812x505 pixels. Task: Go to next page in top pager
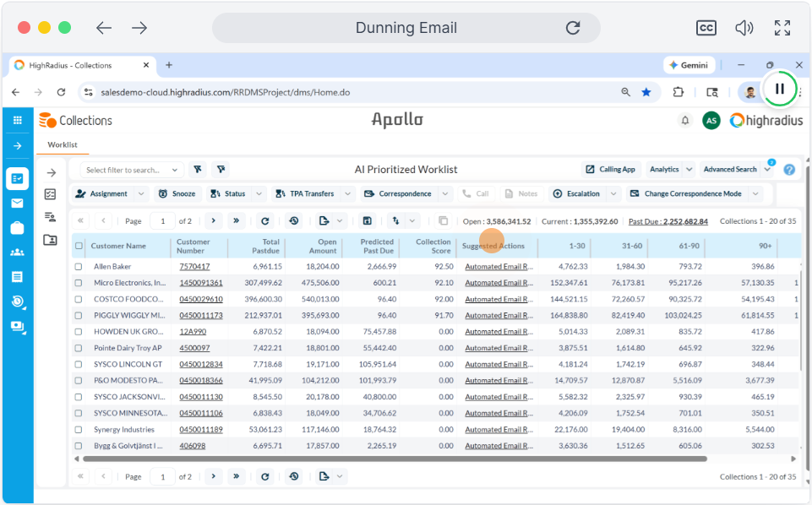[212, 221]
